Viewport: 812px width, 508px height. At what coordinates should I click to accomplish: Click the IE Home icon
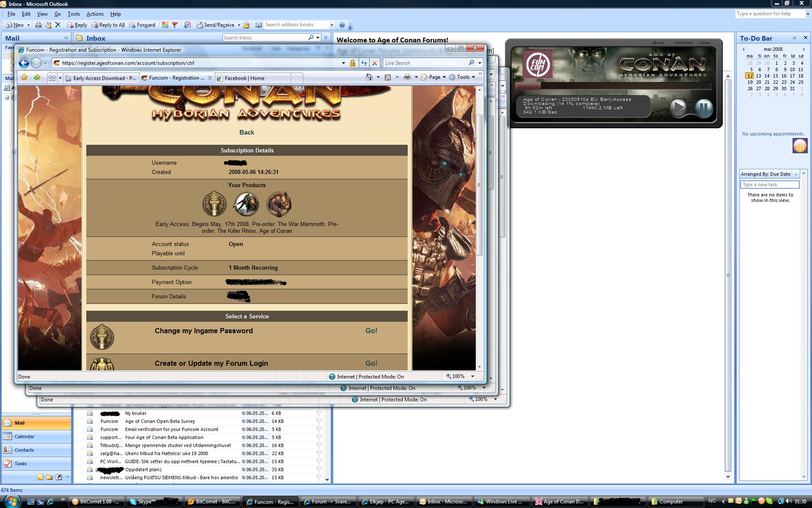pyautogui.click(x=369, y=77)
